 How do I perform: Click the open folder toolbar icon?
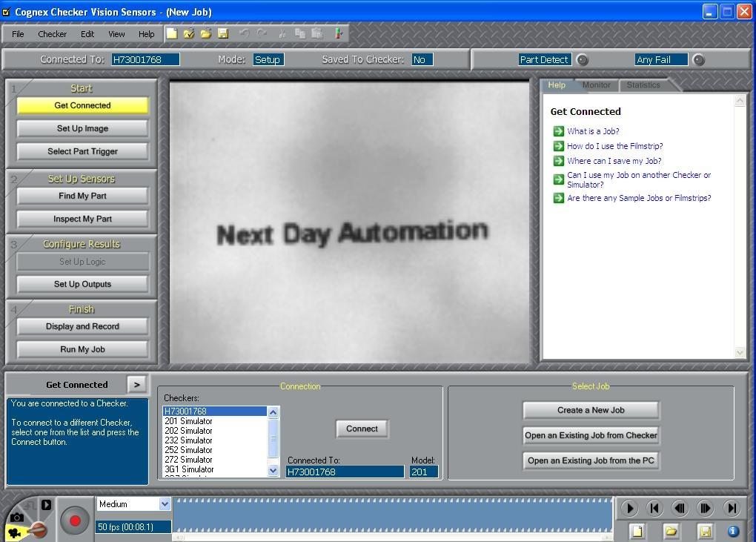(206, 33)
